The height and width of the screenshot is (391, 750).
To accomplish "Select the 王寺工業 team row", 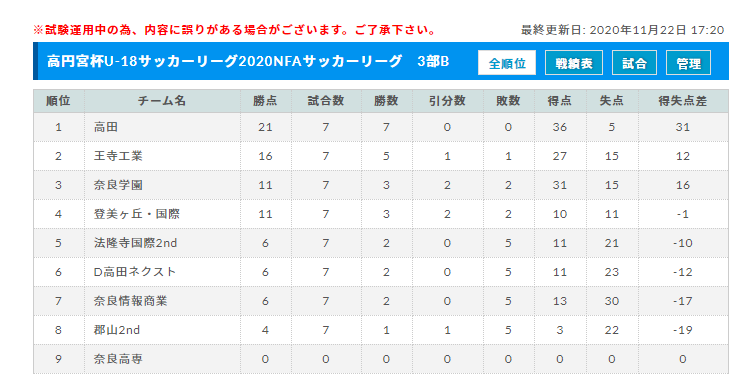I will [381, 156].
